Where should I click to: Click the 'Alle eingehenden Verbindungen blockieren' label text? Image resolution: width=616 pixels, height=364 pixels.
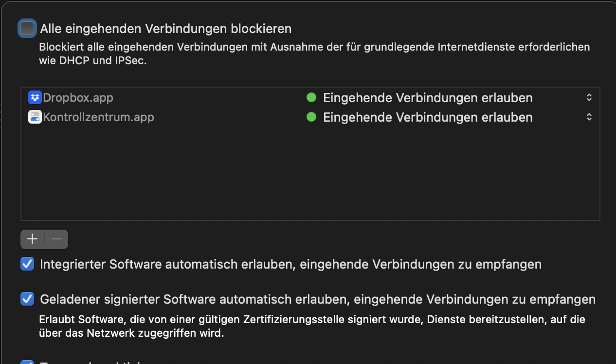tap(165, 29)
